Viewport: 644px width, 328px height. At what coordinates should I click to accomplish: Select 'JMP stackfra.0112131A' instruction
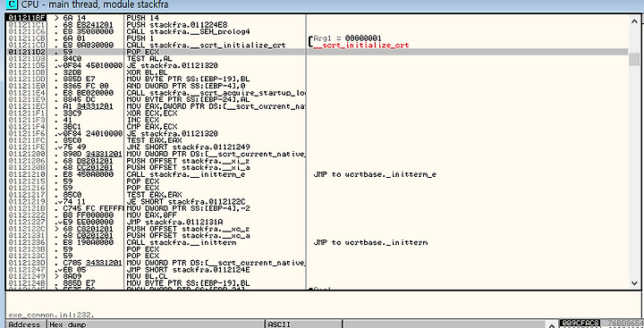point(175,222)
